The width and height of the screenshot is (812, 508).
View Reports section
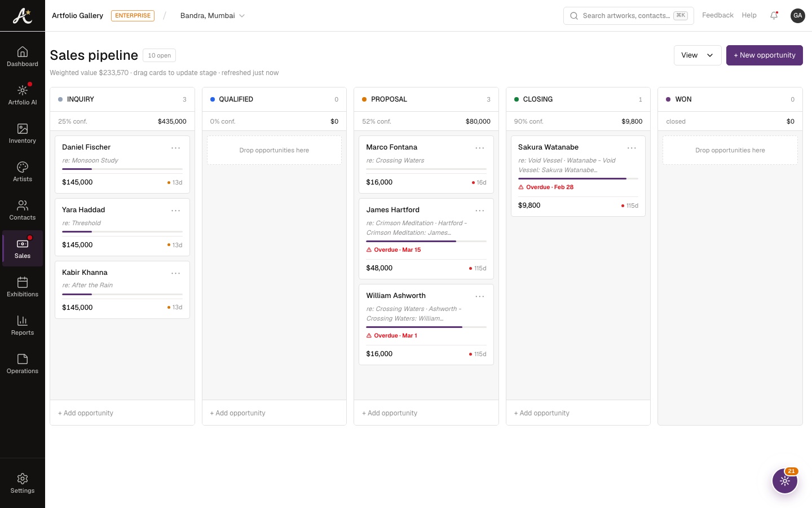[23, 325]
